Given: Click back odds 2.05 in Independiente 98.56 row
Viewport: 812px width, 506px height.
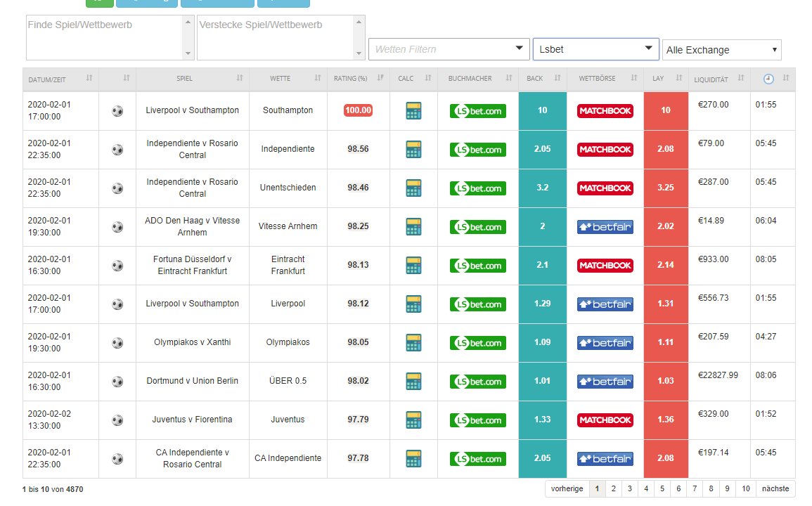Looking at the screenshot, I should pyautogui.click(x=542, y=149).
